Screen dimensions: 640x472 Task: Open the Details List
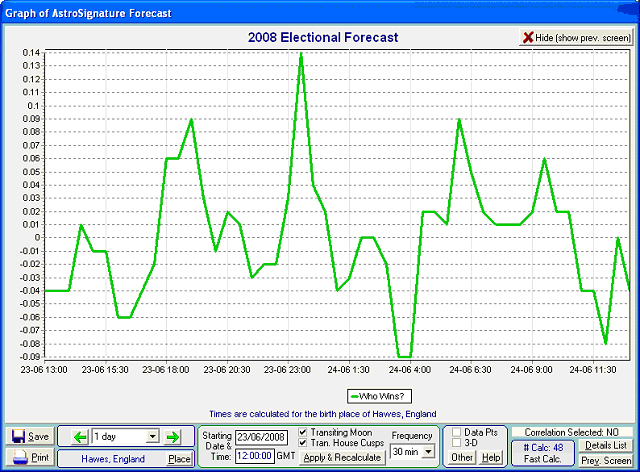(605, 445)
